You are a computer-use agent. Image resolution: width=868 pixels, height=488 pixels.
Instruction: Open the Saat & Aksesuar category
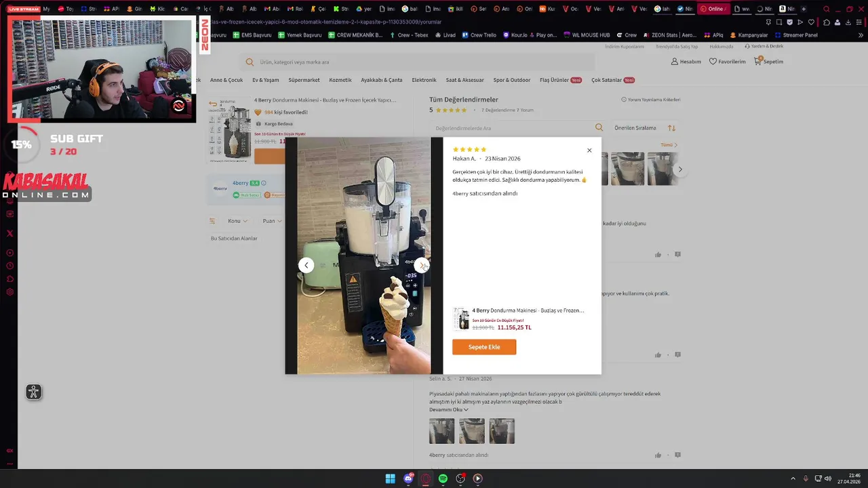465,80
